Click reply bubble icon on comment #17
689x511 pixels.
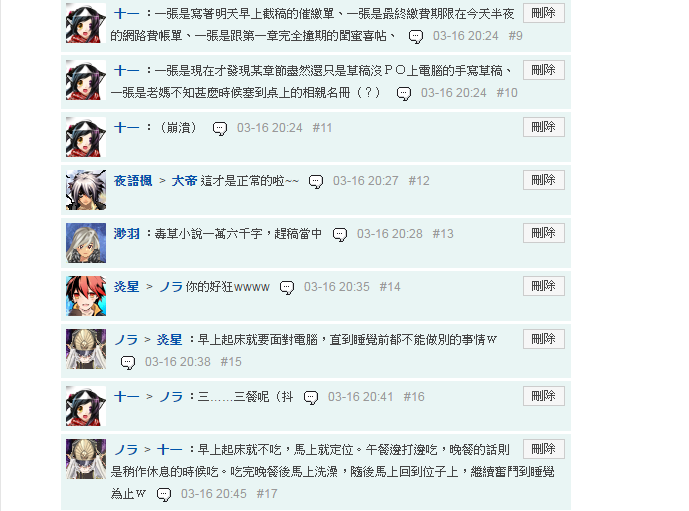click(x=163, y=494)
